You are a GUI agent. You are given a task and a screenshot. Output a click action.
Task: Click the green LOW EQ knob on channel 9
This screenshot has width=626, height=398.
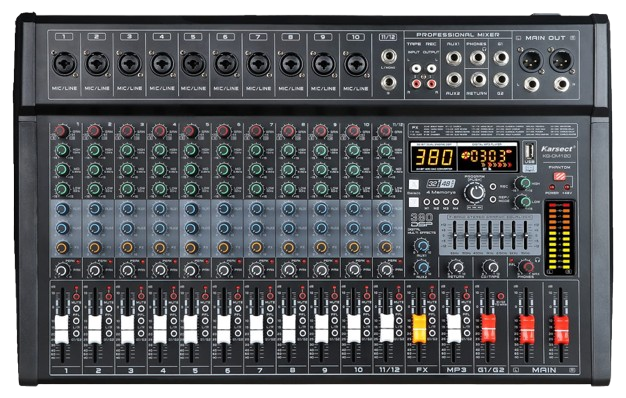pos(321,189)
